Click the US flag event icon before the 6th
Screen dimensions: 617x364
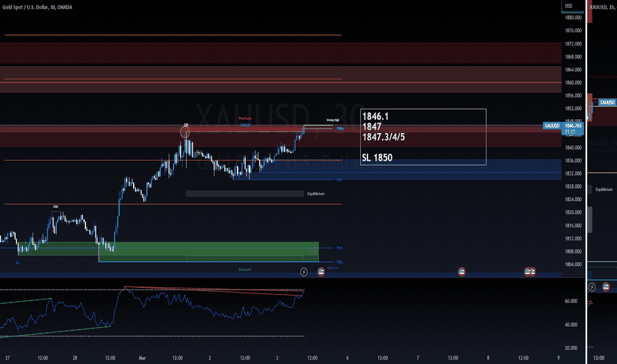click(321, 271)
